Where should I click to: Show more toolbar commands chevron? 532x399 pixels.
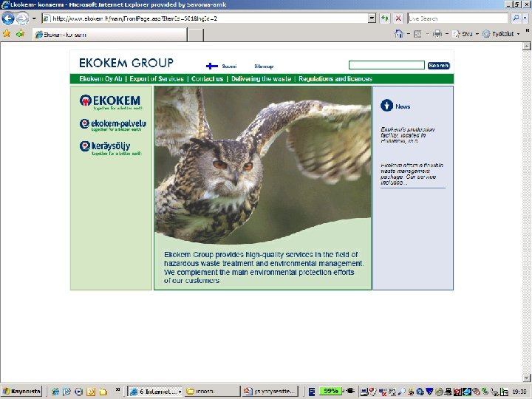coord(528,30)
